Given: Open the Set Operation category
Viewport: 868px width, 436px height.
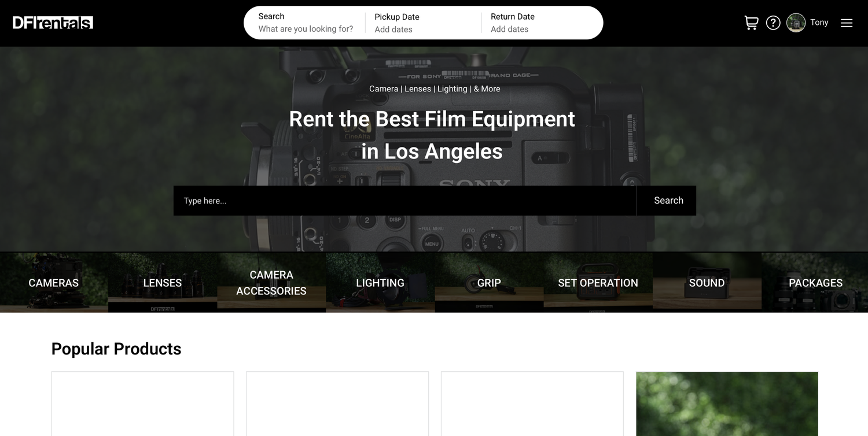Looking at the screenshot, I should click(x=598, y=283).
